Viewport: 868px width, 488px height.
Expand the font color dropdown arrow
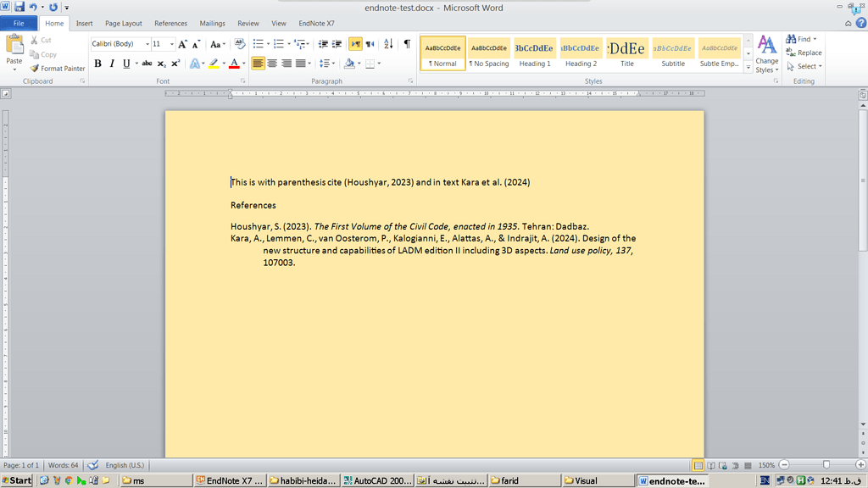(243, 64)
